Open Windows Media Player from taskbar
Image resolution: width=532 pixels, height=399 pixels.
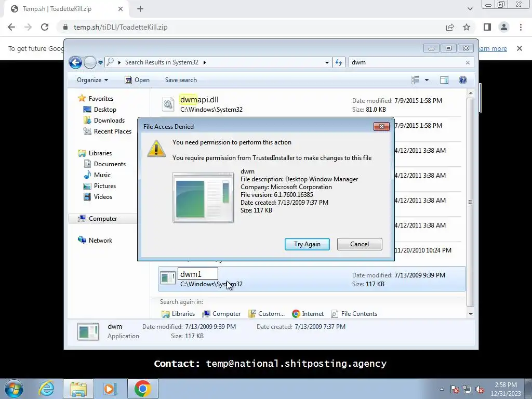click(109, 389)
